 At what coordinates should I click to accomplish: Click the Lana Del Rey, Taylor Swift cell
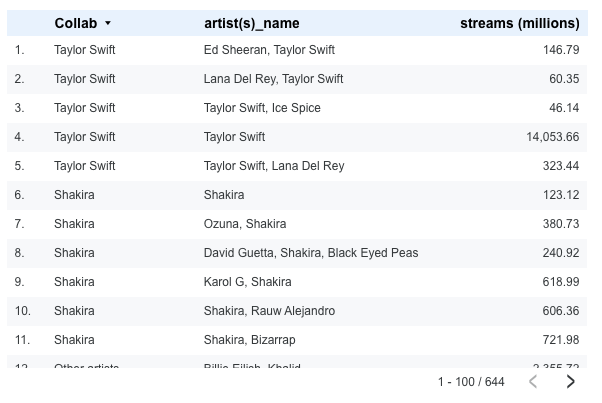click(273, 78)
